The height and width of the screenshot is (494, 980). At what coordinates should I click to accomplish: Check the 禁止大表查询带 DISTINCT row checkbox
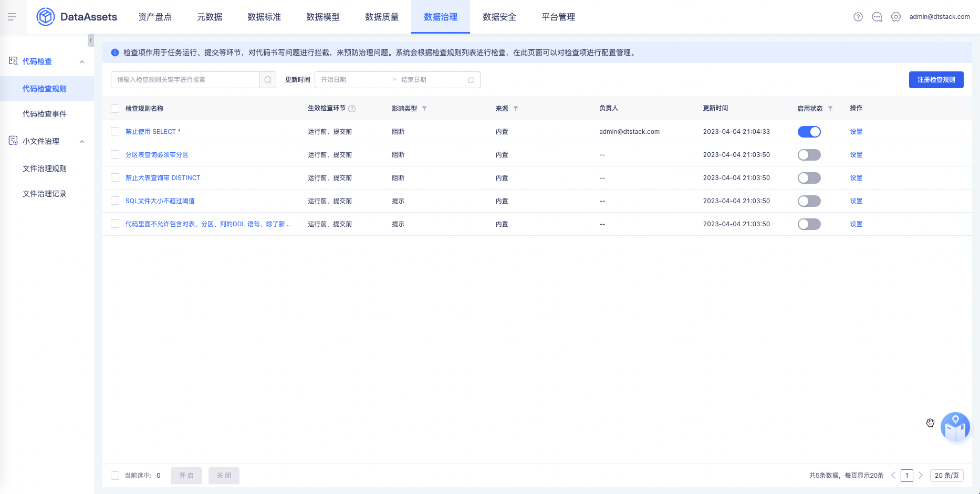[115, 177]
